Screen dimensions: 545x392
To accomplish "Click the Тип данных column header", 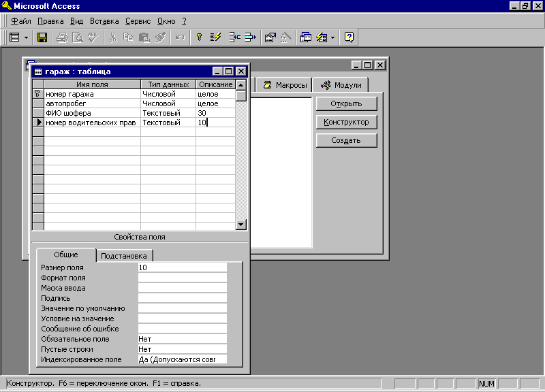I will pyautogui.click(x=168, y=84).
